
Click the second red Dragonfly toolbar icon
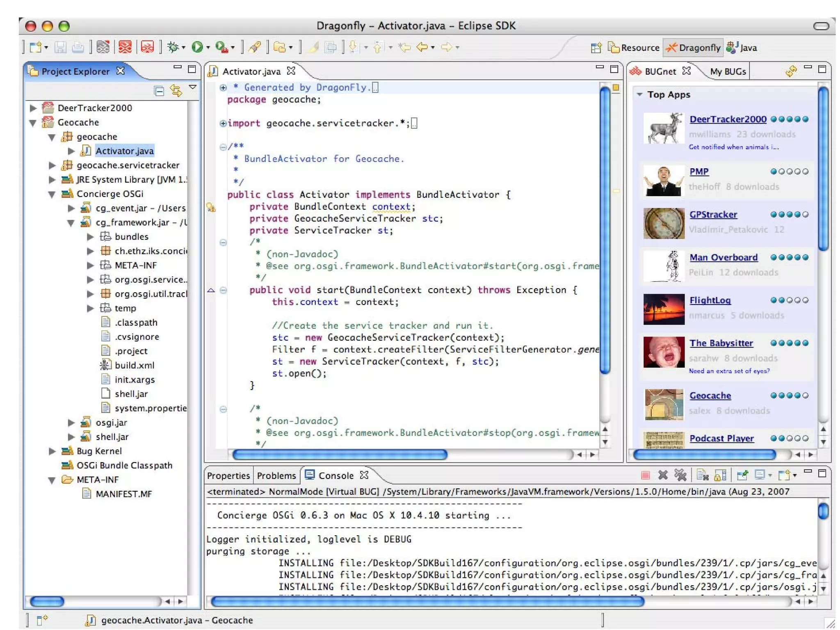tap(147, 48)
